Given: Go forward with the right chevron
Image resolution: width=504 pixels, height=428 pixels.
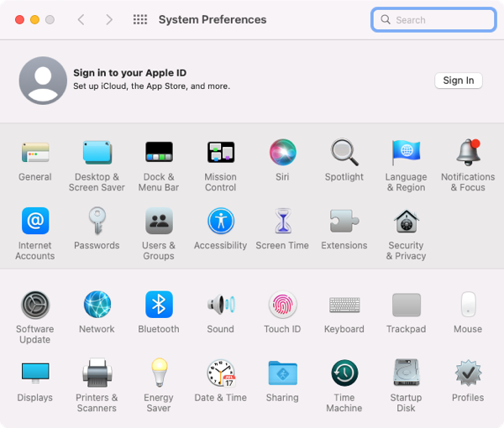Looking at the screenshot, I should (109, 19).
